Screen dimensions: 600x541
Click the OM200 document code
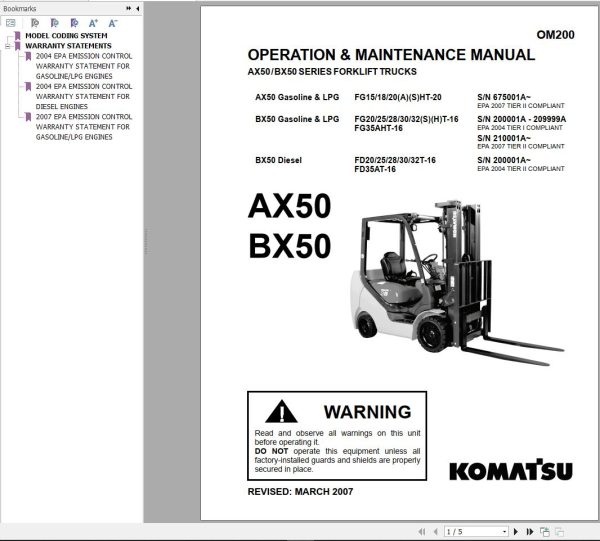click(x=555, y=35)
